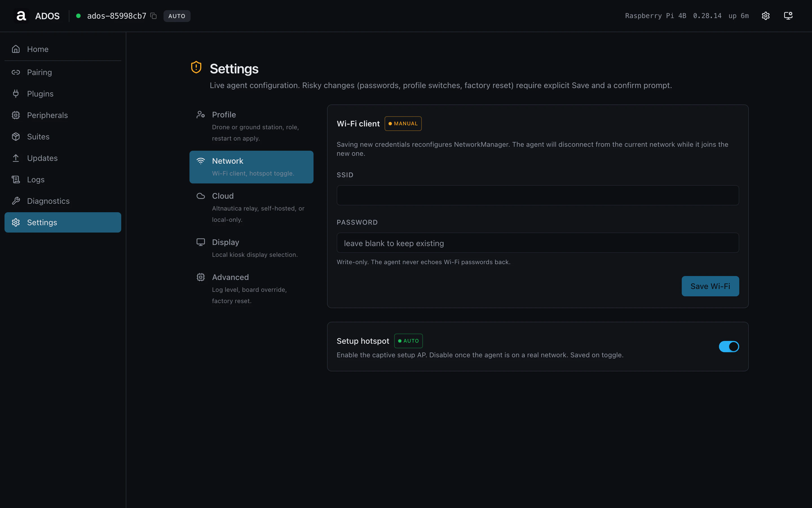Select Settings in the sidebar
The width and height of the screenshot is (812, 508).
[63, 222]
